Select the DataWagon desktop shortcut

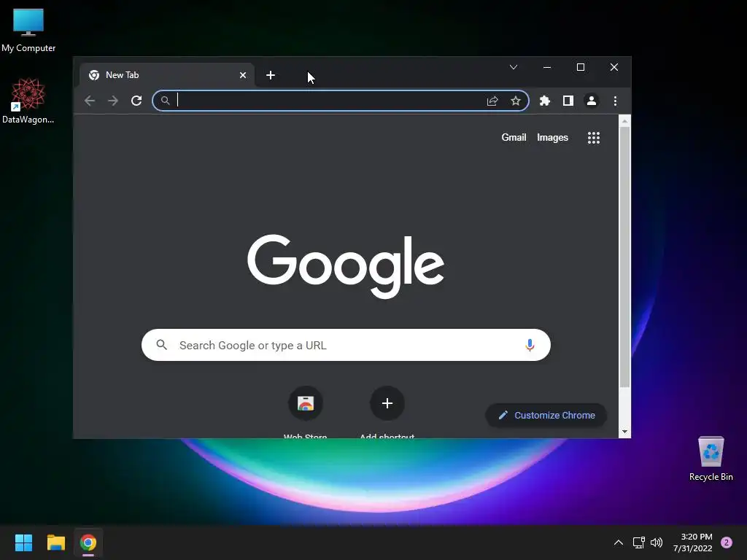(28, 101)
